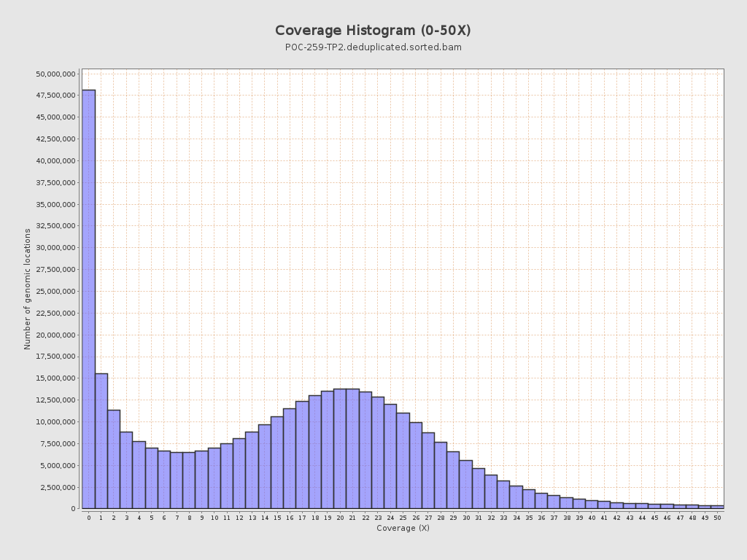Click the x-axis tick label '44'
Screen dimensions: 747x560
pos(642,518)
